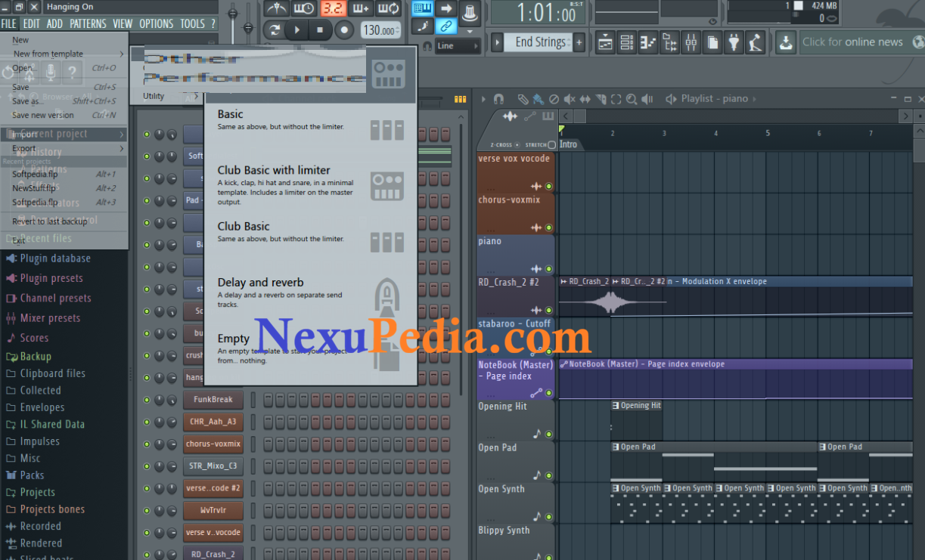This screenshot has width=925, height=560.
Task: Choose Save new version in File menu
Action: coord(64,115)
